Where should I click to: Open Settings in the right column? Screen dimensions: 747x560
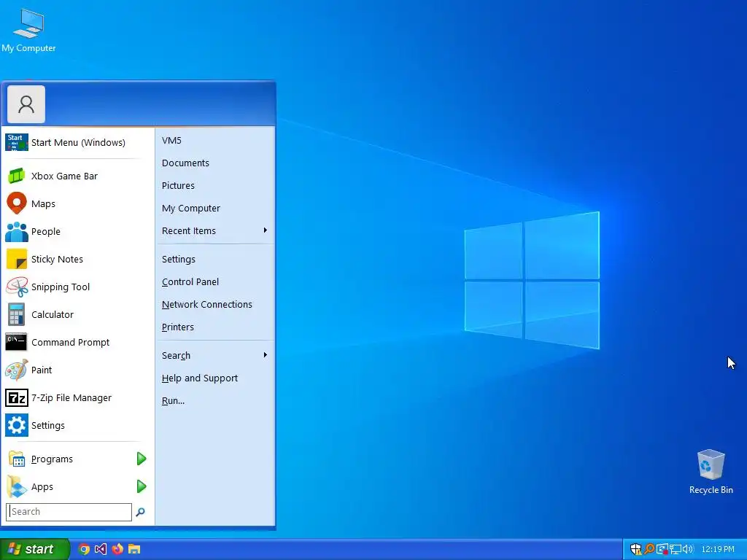click(215, 259)
